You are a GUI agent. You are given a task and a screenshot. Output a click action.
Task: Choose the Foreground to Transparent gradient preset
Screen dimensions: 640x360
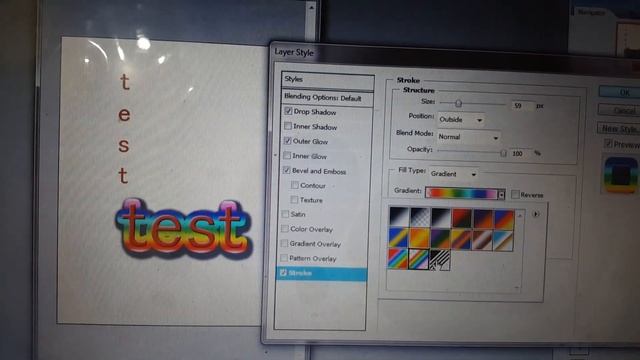pos(420,217)
